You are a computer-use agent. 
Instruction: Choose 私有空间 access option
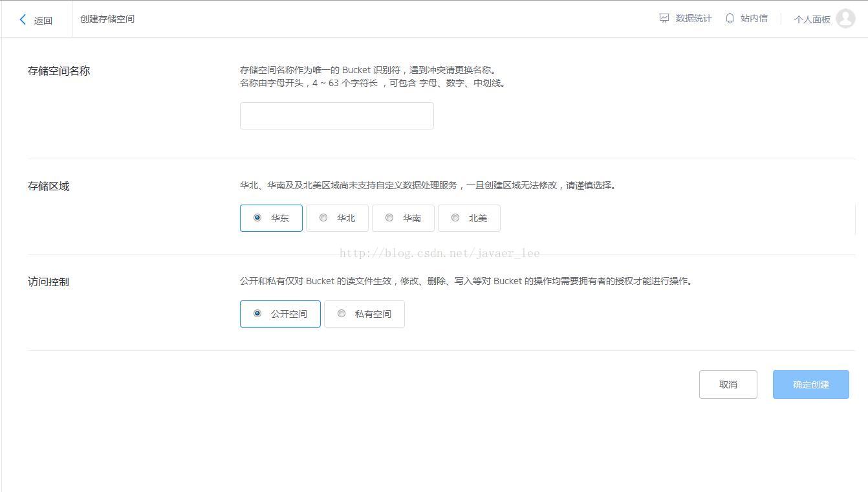click(364, 314)
